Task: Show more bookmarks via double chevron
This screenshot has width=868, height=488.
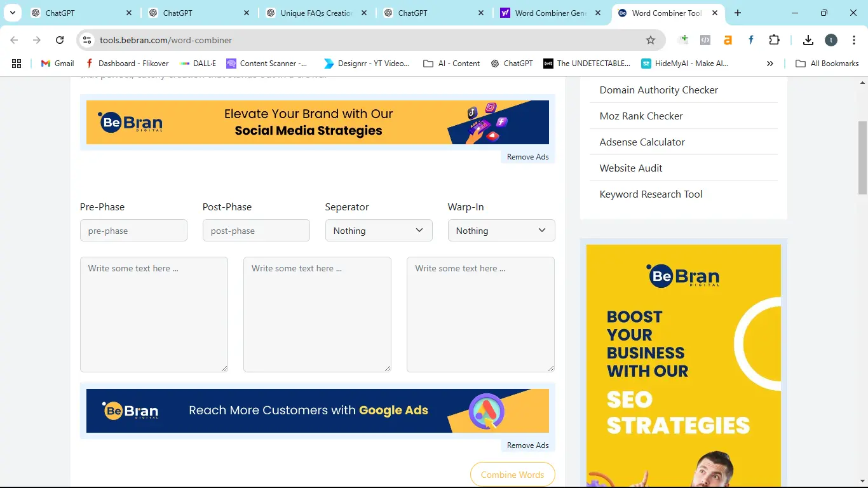Action: coord(770,64)
